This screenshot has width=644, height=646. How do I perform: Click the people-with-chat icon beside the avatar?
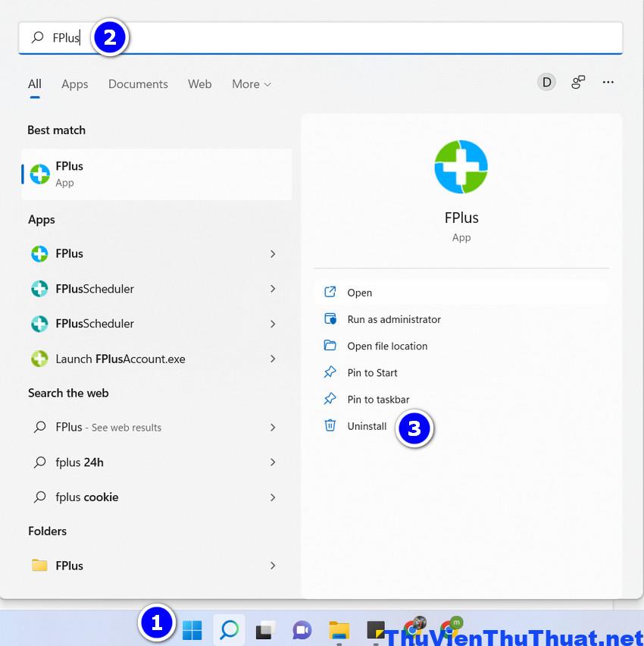coord(577,83)
